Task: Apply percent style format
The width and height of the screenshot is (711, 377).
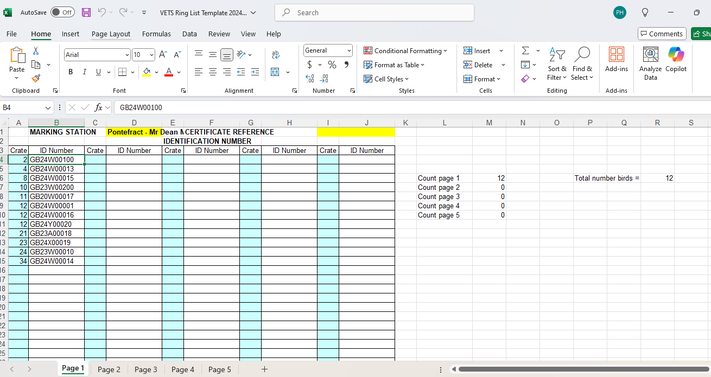Action: 332,65
